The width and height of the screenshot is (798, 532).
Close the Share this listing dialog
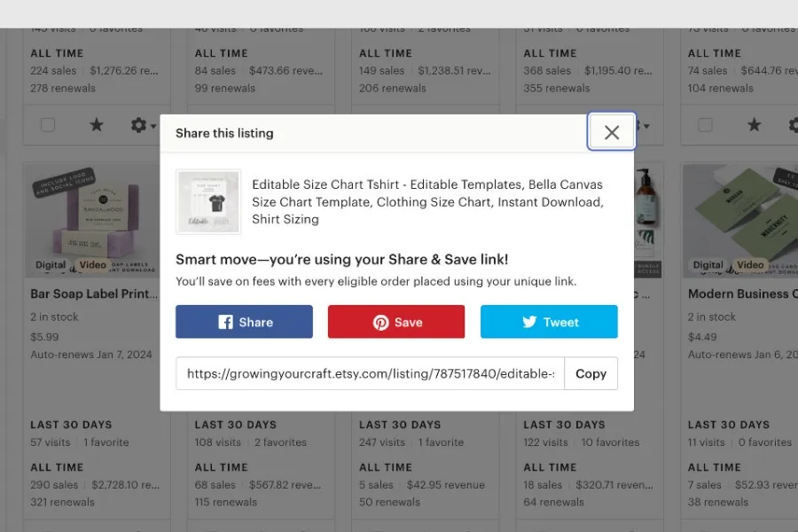coord(611,132)
